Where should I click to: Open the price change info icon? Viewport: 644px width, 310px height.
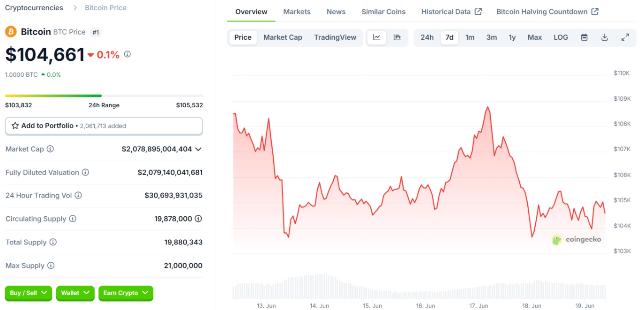(127, 54)
